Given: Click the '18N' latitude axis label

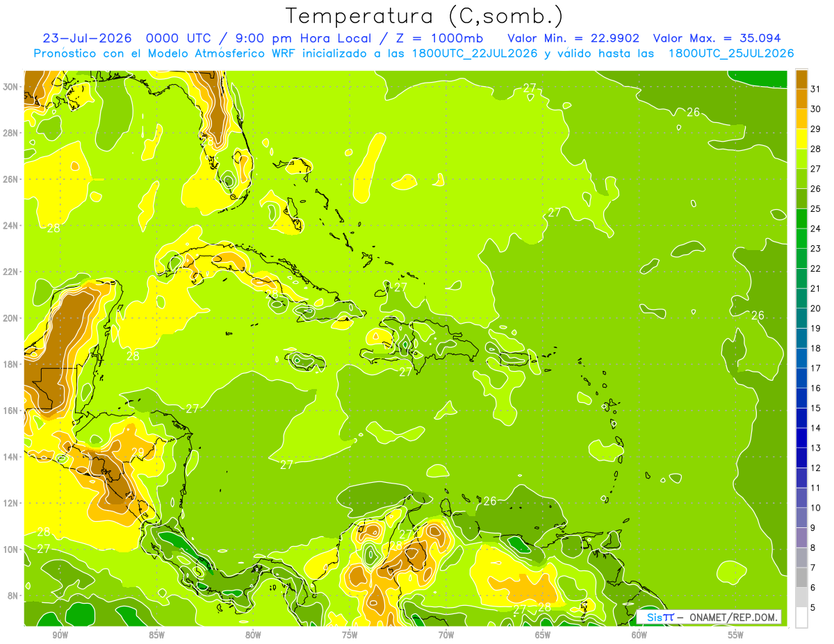Looking at the screenshot, I should point(12,364).
